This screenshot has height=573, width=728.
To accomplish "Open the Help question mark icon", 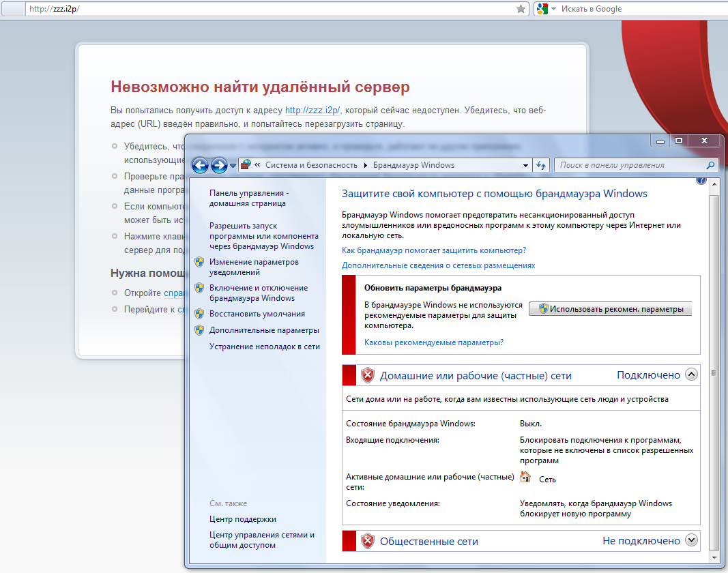I will coord(701,181).
